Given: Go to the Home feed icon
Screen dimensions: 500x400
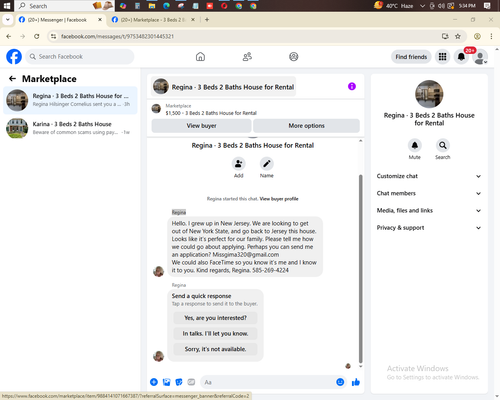Looking at the screenshot, I should (200, 57).
